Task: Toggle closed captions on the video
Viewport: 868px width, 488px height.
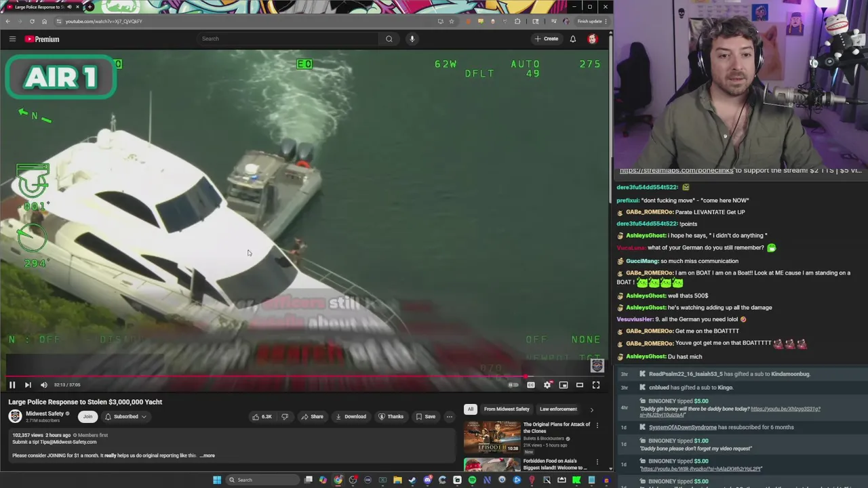Action: point(531,385)
